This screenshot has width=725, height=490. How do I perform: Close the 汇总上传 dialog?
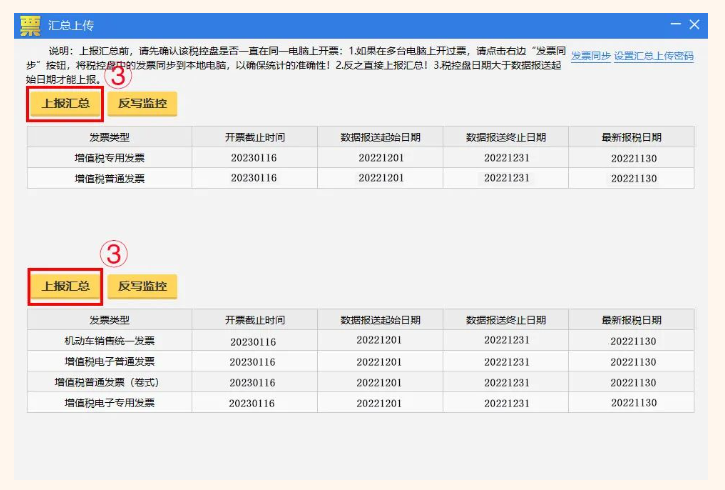click(x=694, y=25)
